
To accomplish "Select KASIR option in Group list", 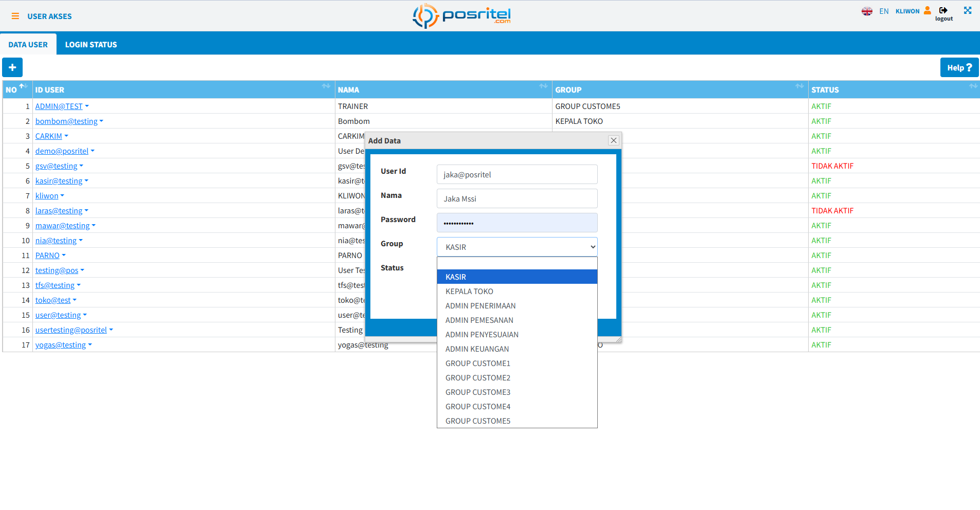I will pyautogui.click(x=517, y=277).
